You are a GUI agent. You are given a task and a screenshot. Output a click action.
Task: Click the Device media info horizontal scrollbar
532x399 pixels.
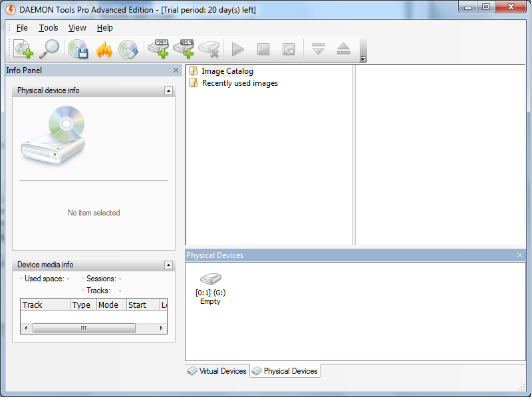click(82, 328)
